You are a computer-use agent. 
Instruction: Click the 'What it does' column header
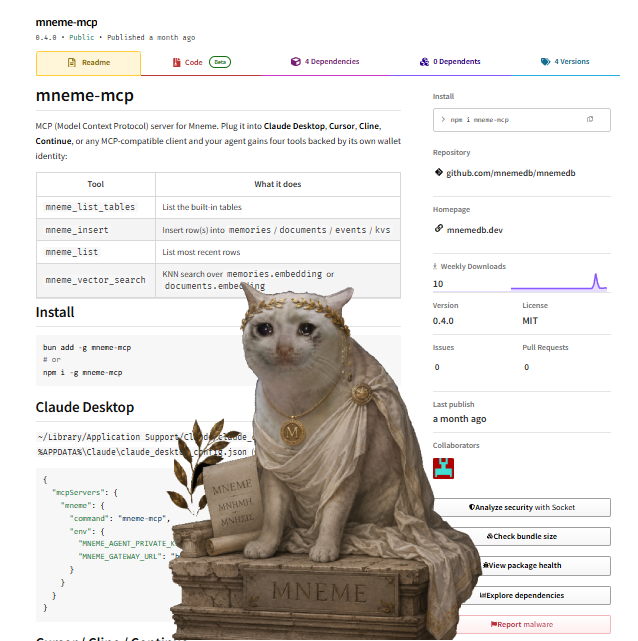coord(278,184)
